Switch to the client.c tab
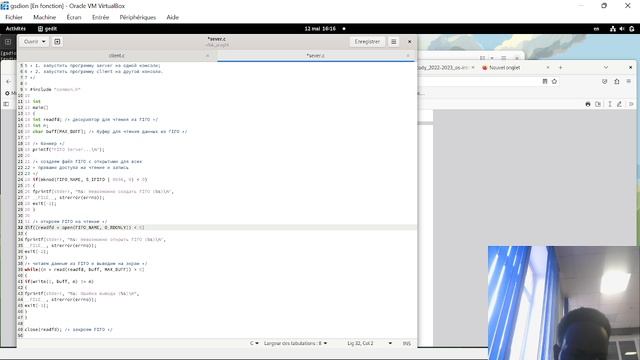This screenshot has width=640, height=360. pyautogui.click(x=117, y=56)
